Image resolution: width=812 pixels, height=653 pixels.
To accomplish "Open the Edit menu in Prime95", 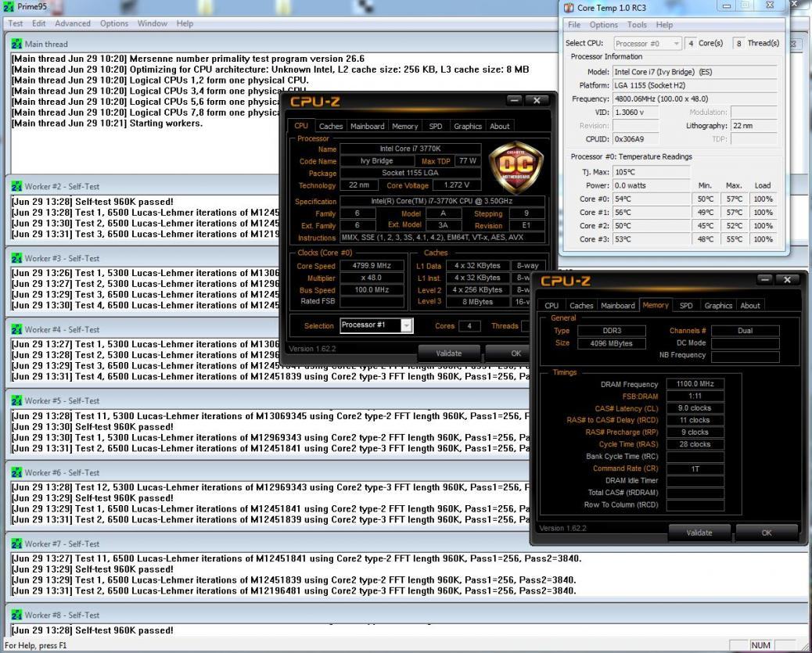I will pyautogui.click(x=38, y=23).
